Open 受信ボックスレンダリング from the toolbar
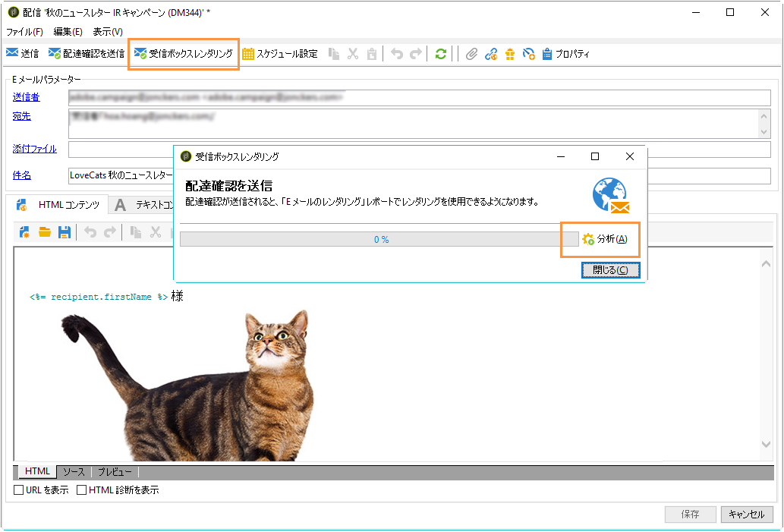Viewport: 784px width, 532px height. [x=184, y=53]
